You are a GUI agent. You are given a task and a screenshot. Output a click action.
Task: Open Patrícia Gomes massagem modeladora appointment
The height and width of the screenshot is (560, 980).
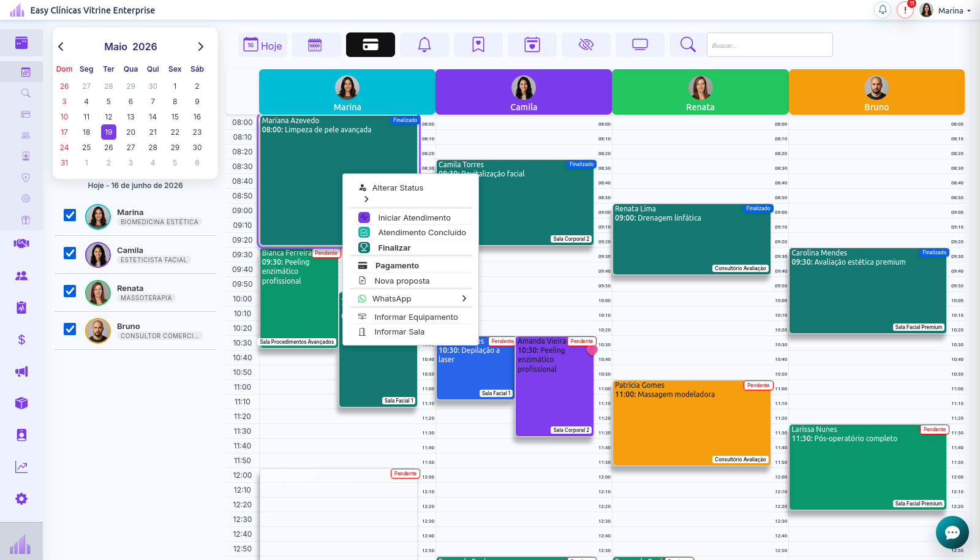tap(692, 423)
